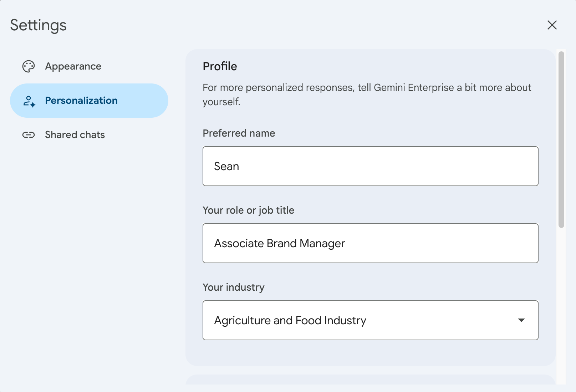
Task: Open the Shared chats section
Action: coord(75,135)
